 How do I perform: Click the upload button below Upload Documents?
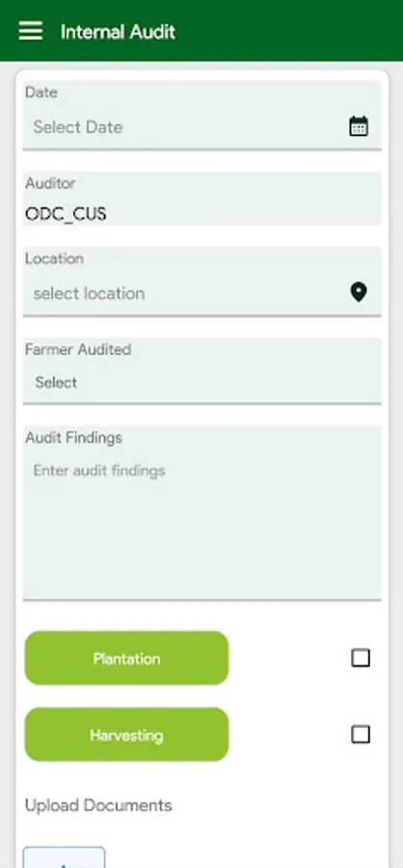click(64, 857)
